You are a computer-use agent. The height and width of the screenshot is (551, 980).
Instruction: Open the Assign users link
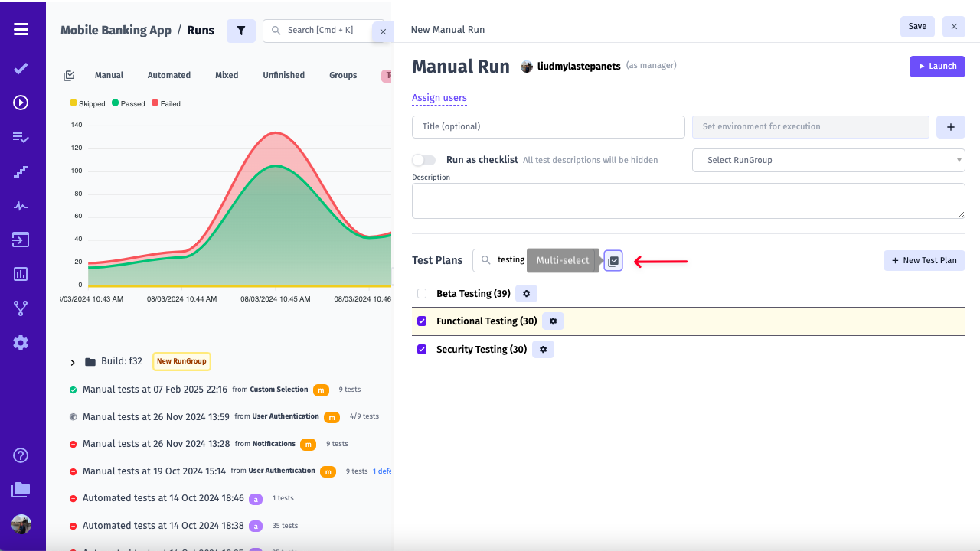click(439, 98)
